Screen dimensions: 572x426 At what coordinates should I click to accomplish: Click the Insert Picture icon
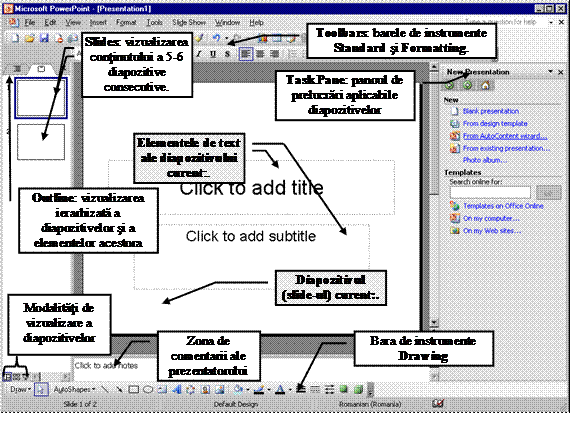[x=220, y=390]
